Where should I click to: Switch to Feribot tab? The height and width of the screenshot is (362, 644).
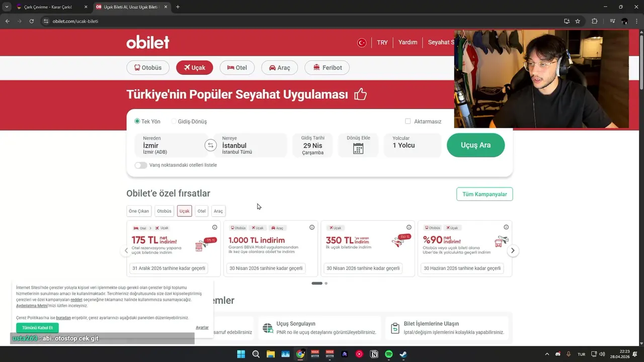click(x=327, y=68)
